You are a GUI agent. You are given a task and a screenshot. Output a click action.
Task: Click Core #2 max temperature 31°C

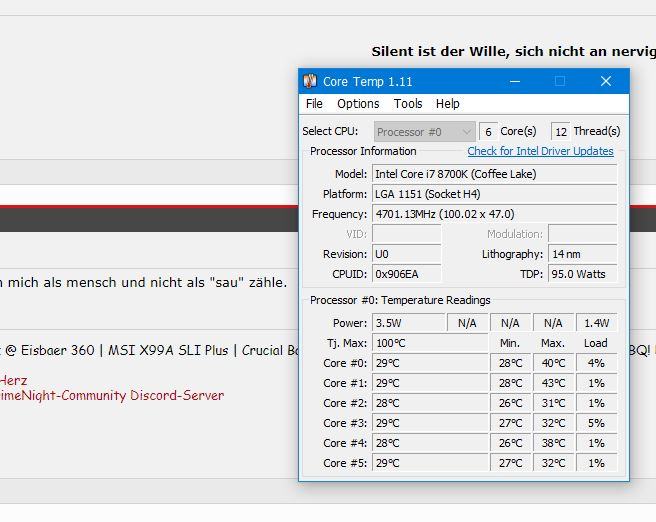click(553, 403)
